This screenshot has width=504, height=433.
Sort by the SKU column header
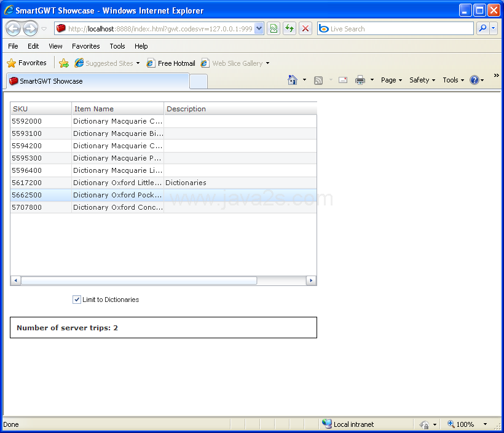click(41, 109)
